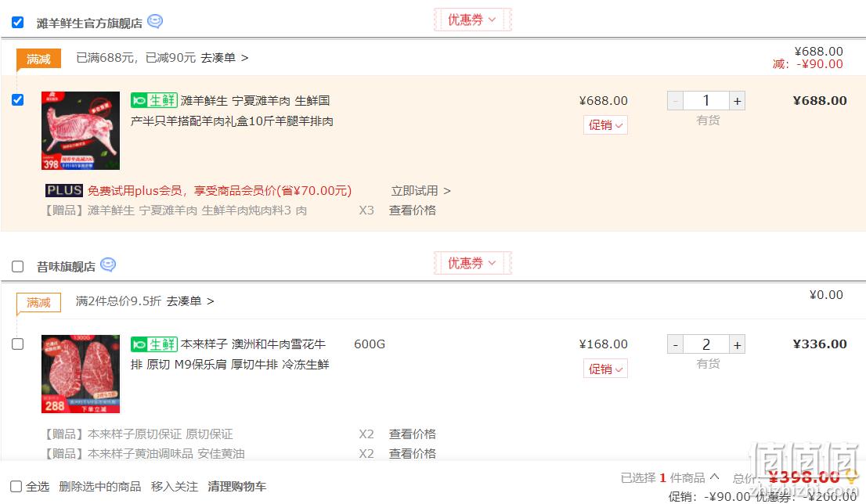Open 优惠券 dropdown for 滩羊鲜生 store
866x504 pixels.
(x=473, y=20)
